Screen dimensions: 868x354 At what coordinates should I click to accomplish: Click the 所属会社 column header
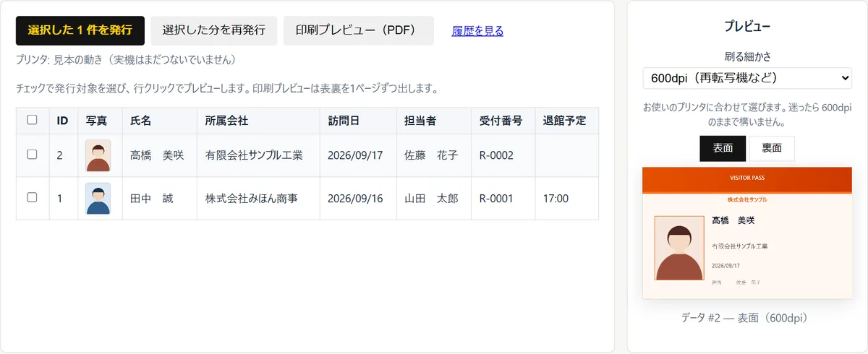pos(258,121)
